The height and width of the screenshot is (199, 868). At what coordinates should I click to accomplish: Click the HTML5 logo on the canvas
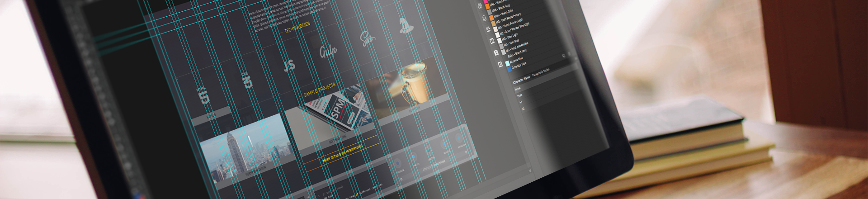(203, 95)
